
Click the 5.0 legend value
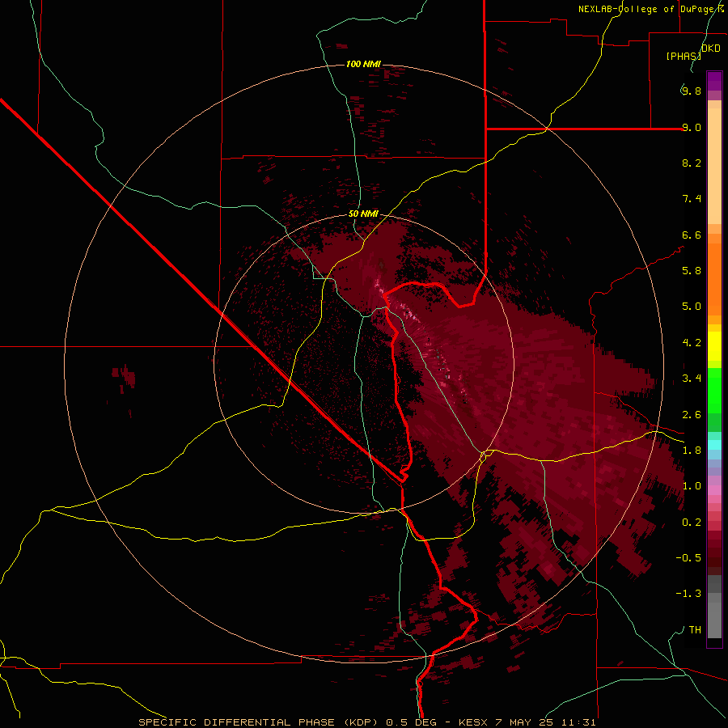(692, 307)
